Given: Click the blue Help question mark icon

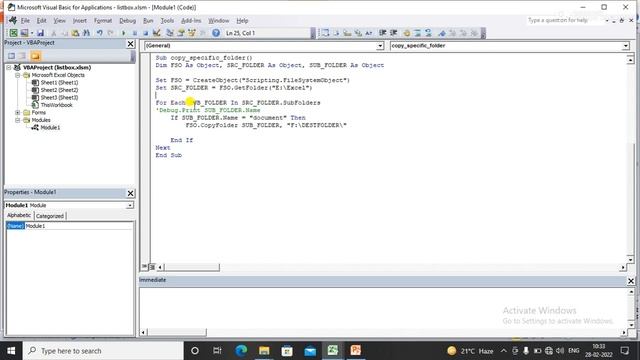Looking at the screenshot, I should coord(216,33).
